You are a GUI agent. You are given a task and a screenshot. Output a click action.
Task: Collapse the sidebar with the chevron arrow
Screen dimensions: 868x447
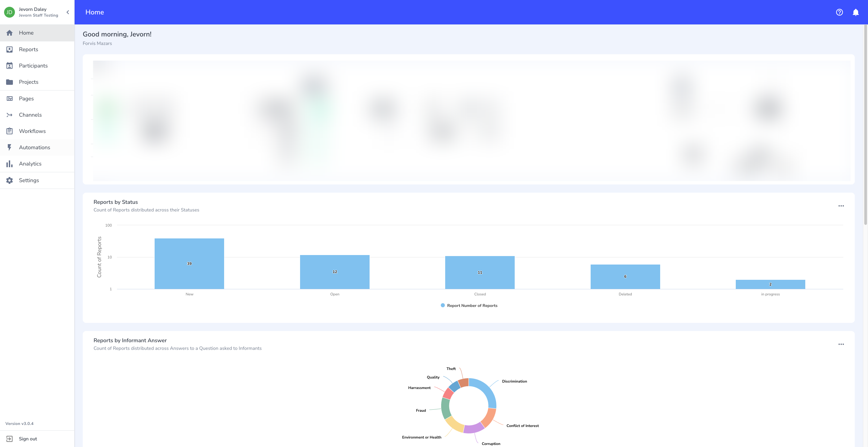pos(68,12)
